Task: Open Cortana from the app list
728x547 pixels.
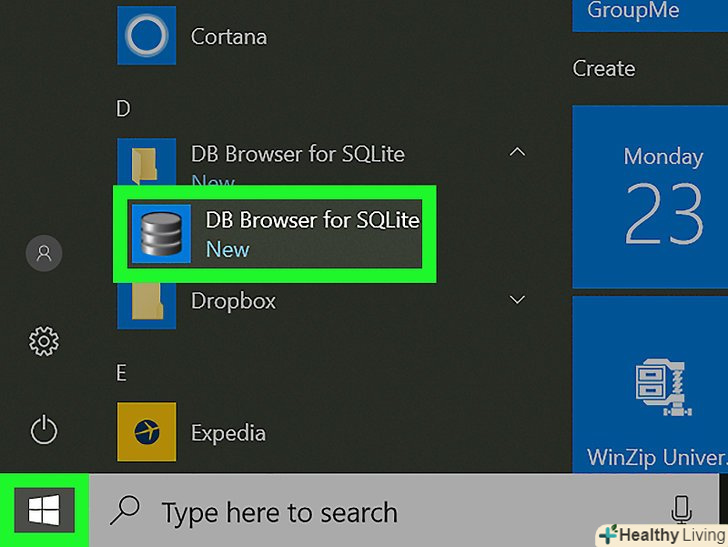Action: click(146, 36)
